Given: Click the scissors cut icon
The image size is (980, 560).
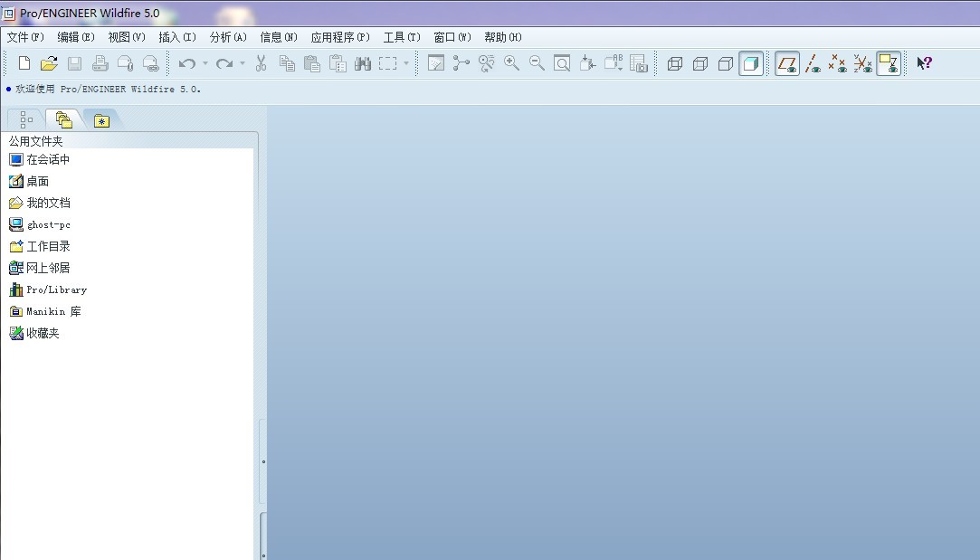Looking at the screenshot, I should click(262, 63).
